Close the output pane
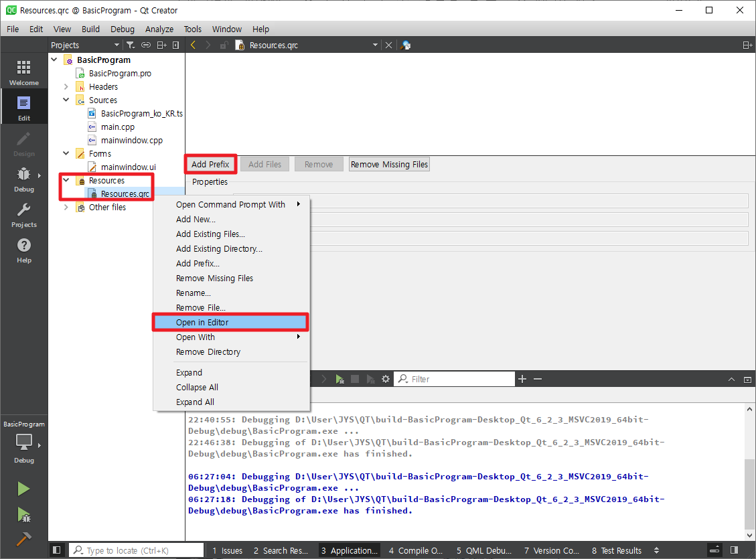The image size is (756, 559). tap(747, 380)
